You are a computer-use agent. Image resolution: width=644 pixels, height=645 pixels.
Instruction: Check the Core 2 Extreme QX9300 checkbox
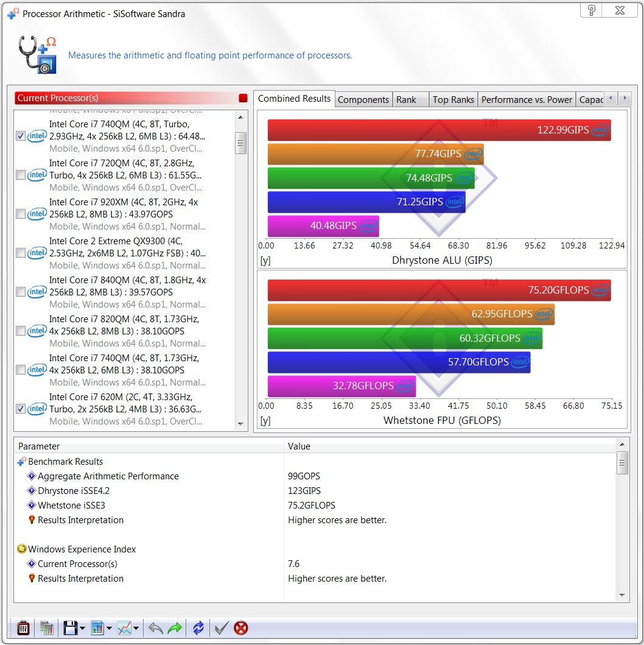tap(21, 253)
